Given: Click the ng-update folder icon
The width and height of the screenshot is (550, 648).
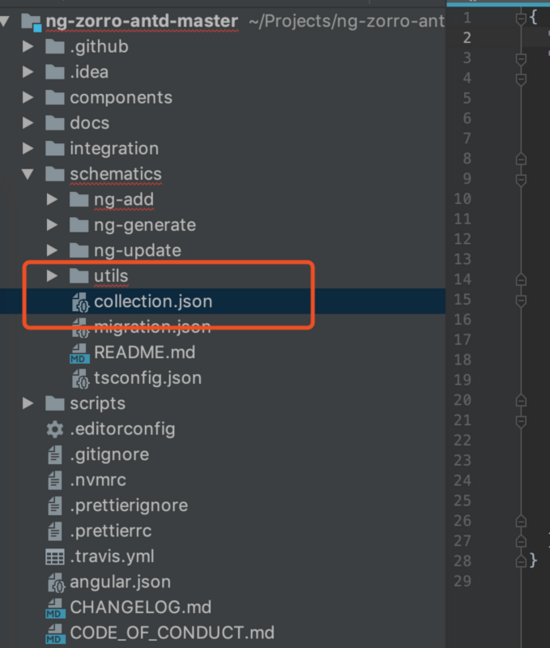Looking at the screenshot, I should (x=79, y=251).
